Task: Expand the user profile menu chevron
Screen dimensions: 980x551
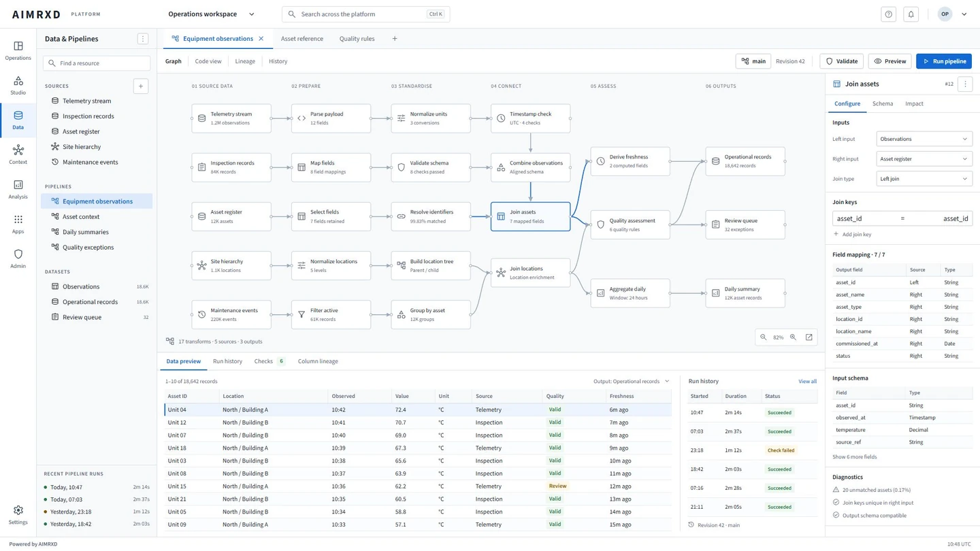Action: point(964,14)
